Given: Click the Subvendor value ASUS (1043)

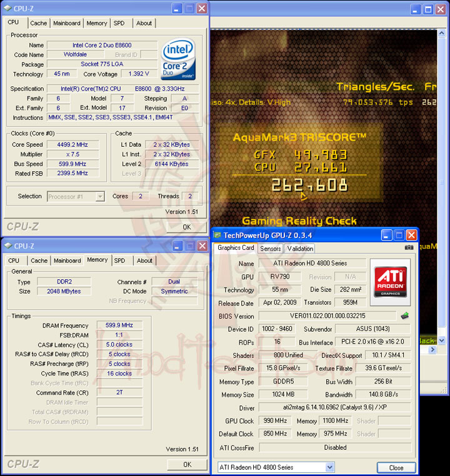Looking at the screenshot, I should tap(372, 329).
